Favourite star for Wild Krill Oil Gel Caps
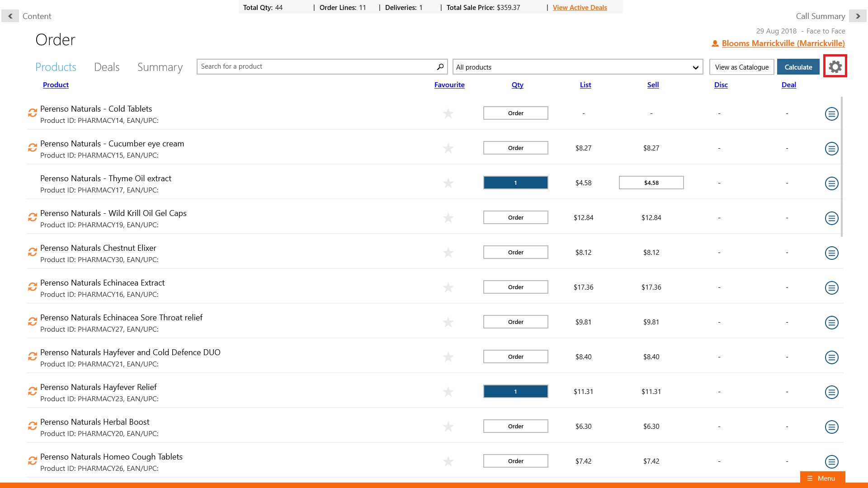Screen dimensions: 868x488 pos(448,218)
